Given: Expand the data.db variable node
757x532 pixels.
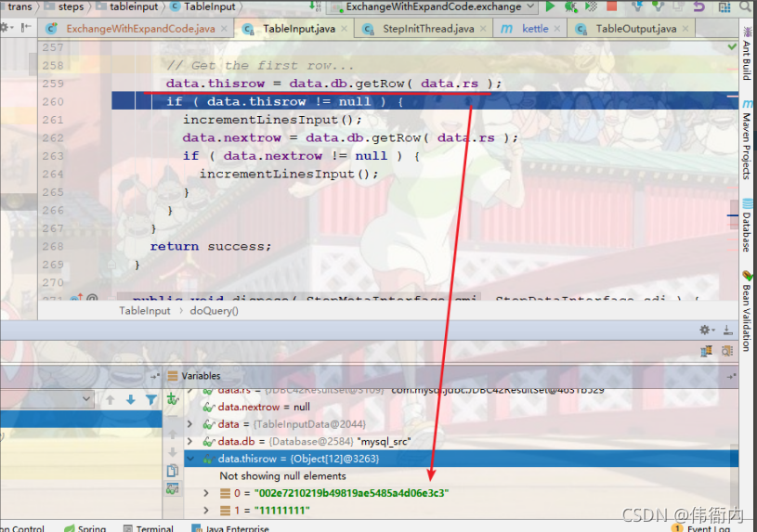Looking at the screenshot, I should click(189, 441).
